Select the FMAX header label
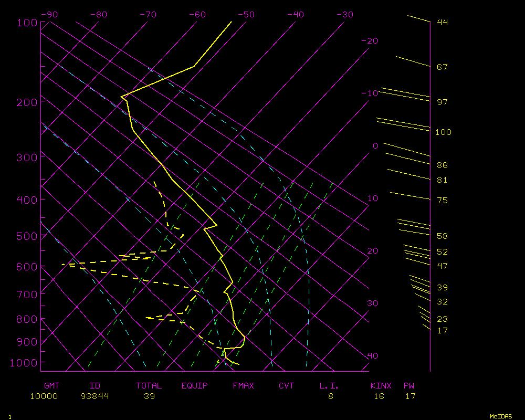The image size is (525, 420). click(243, 386)
